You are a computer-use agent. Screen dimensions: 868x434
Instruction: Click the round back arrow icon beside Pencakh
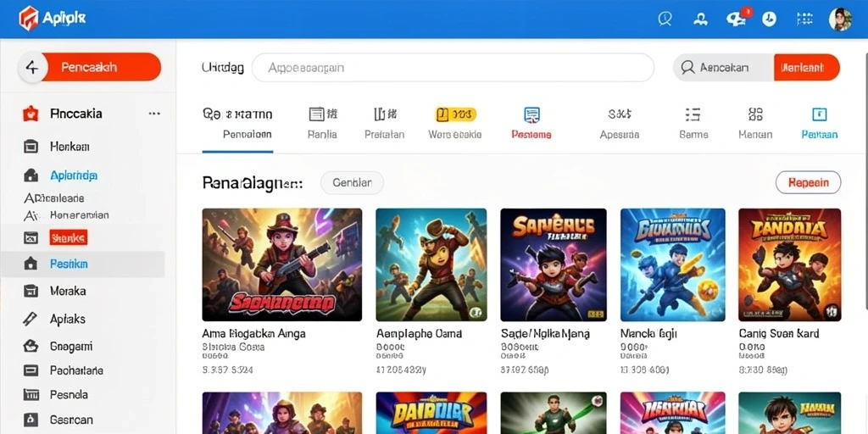point(32,68)
